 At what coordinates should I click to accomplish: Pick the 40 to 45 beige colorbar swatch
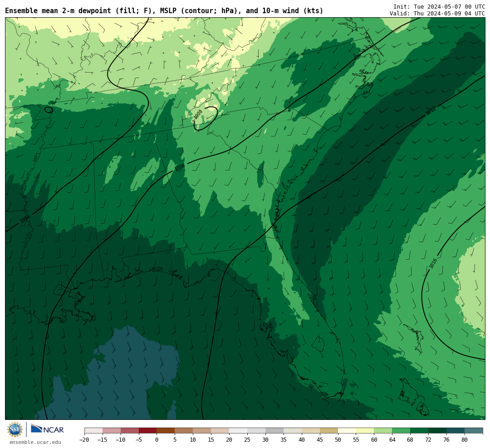coord(311,431)
